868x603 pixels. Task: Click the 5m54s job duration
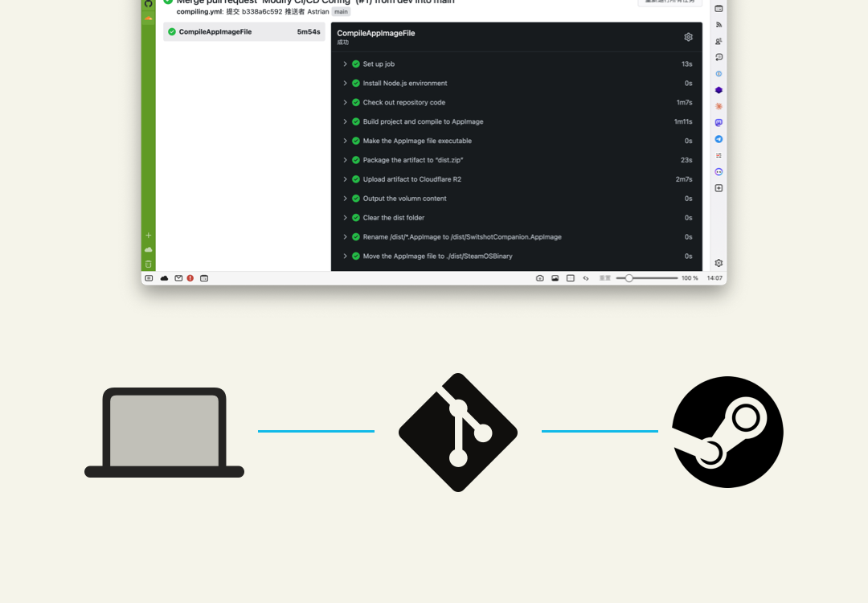tap(309, 31)
